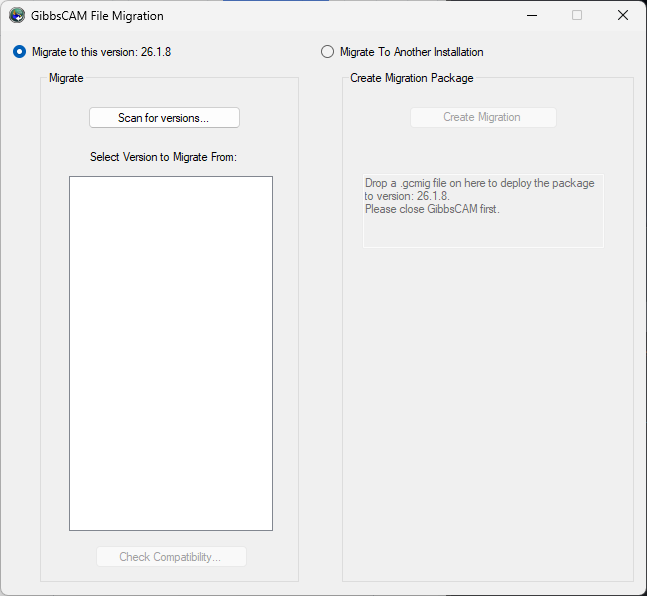Click the GibbsCAM app icon in title bar
The height and width of the screenshot is (596, 647).
pyautogui.click(x=17, y=16)
